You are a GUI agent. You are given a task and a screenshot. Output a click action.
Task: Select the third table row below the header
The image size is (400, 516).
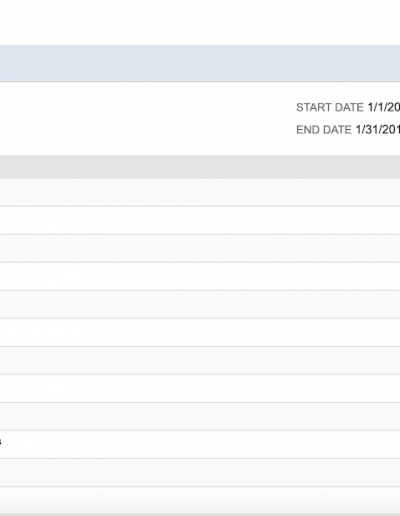coord(200,248)
